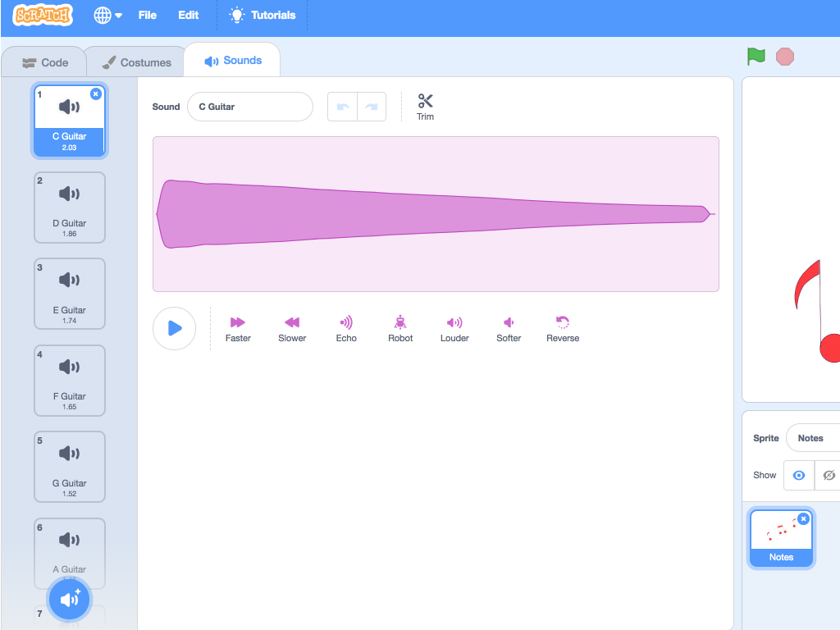
Task: Click the Scratch logo
Action: pyautogui.click(x=43, y=15)
